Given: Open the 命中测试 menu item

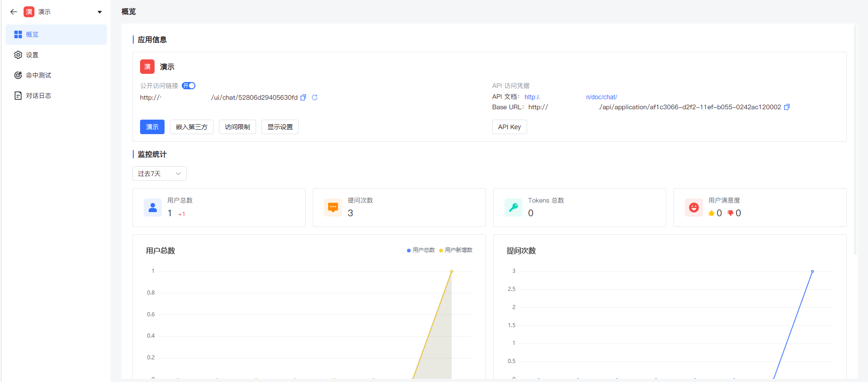Looking at the screenshot, I should pyautogui.click(x=38, y=75).
